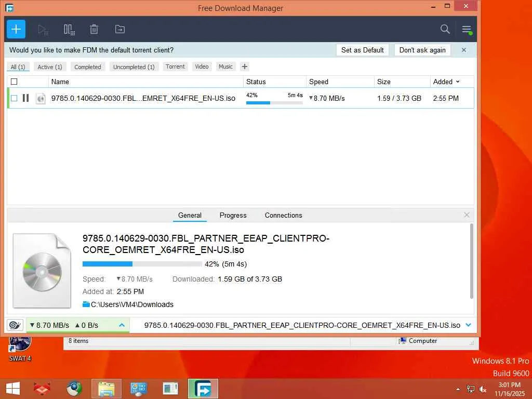
Task: Dismiss the default torrent client banner
Action: coord(464,50)
